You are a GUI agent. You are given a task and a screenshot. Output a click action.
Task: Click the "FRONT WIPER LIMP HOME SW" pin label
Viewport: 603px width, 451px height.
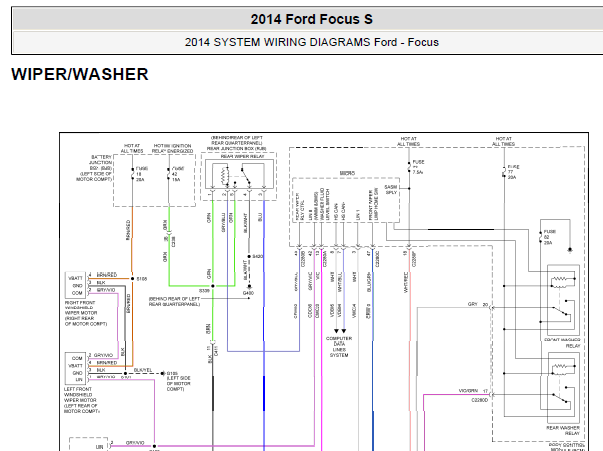(x=373, y=204)
